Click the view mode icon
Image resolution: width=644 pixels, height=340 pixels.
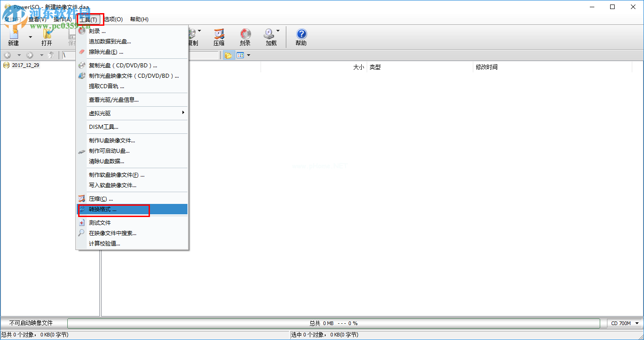tap(240, 55)
